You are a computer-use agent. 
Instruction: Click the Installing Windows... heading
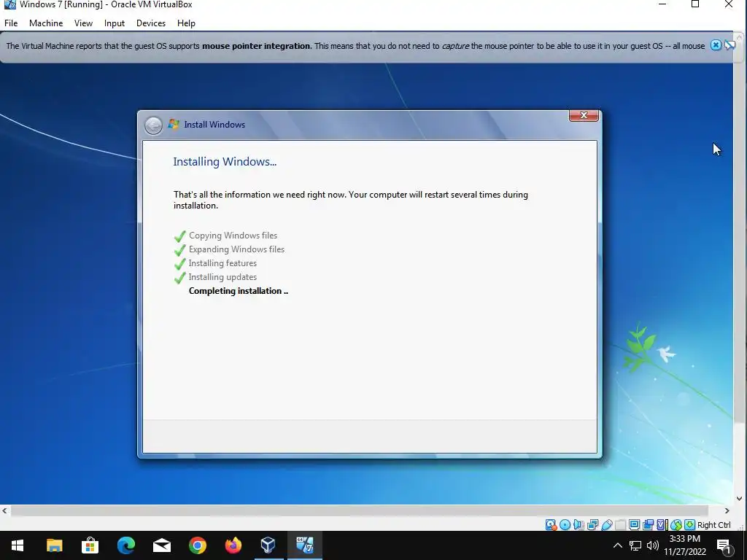point(225,162)
